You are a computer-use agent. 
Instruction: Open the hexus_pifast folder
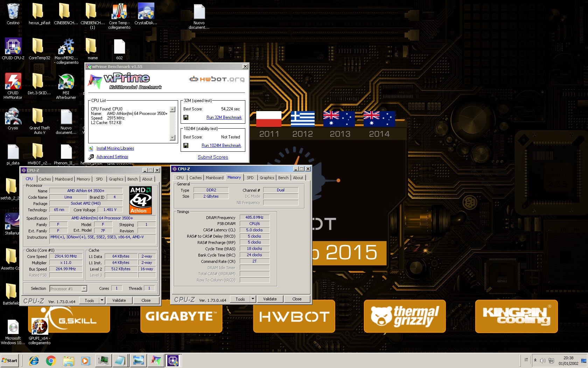(x=40, y=14)
